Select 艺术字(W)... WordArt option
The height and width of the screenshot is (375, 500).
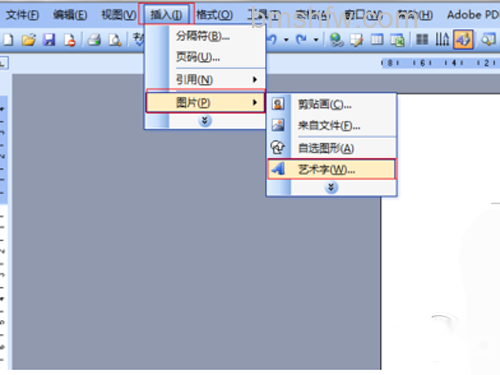click(332, 170)
